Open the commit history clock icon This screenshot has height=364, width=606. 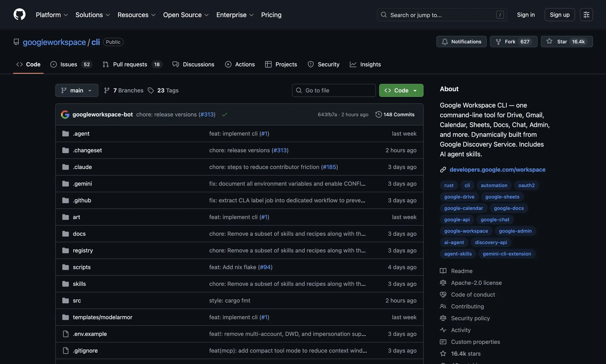(378, 114)
